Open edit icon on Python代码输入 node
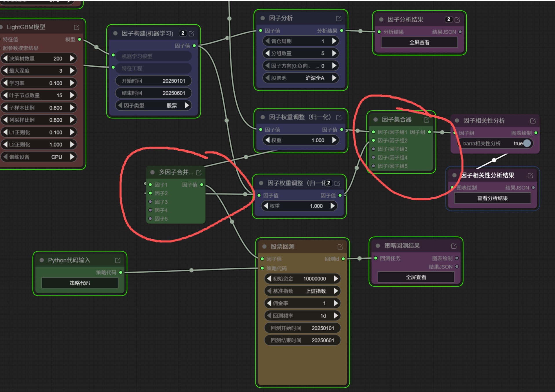This screenshot has height=392, width=555. [118, 260]
